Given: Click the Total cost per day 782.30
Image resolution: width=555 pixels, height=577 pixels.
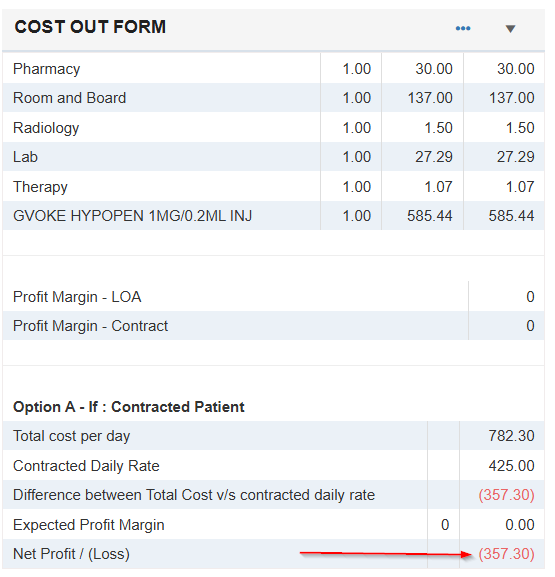Looking at the screenshot, I should [511, 436].
